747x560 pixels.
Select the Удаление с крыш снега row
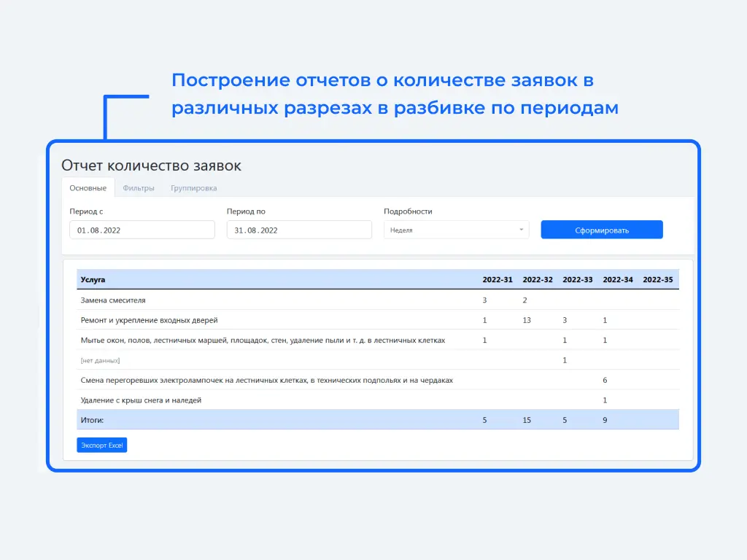tap(141, 400)
